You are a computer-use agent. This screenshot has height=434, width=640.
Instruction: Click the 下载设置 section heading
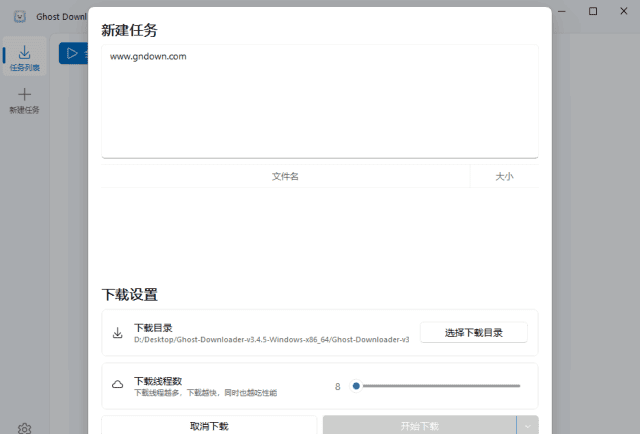pyautogui.click(x=129, y=295)
